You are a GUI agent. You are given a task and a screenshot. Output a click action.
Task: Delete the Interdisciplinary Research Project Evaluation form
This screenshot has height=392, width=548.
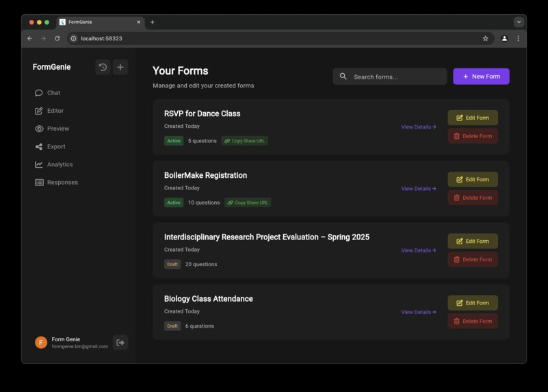pyautogui.click(x=473, y=259)
